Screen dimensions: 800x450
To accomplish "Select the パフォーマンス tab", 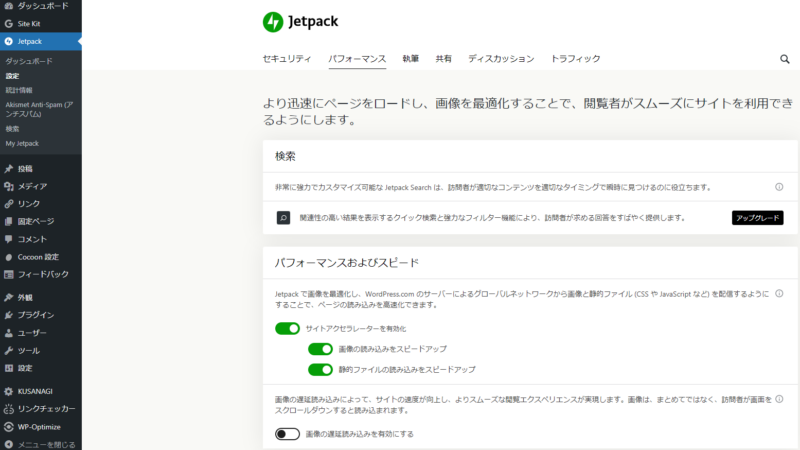I will (x=357, y=59).
